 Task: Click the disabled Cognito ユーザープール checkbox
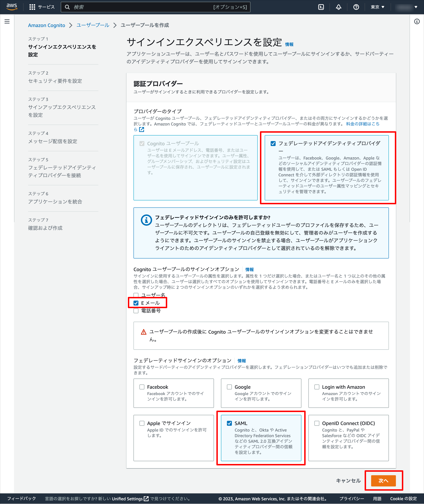(142, 143)
